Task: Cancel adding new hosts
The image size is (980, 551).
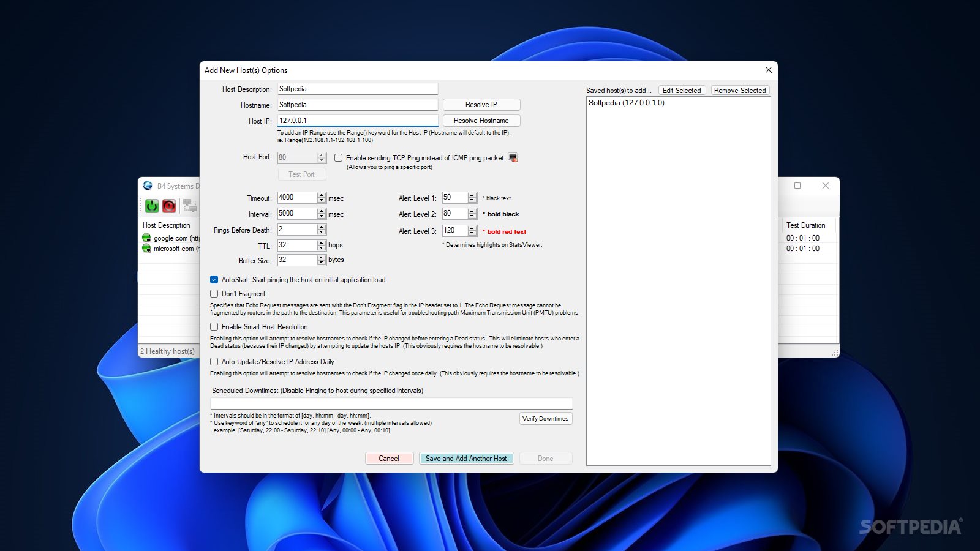Action: point(389,459)
